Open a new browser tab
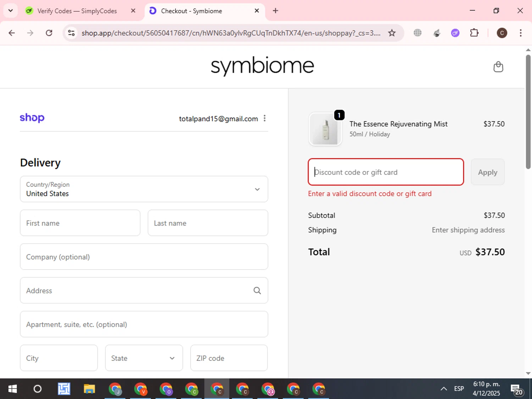 pyautogui.click(x=276, y=11)
